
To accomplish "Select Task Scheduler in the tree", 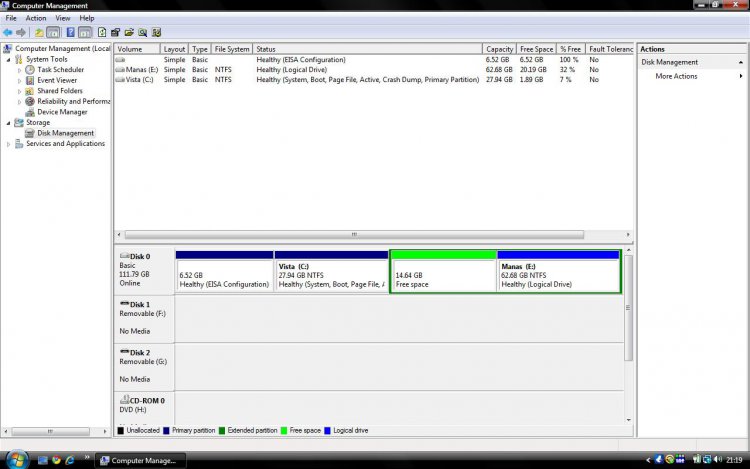I will pos(60,69).
